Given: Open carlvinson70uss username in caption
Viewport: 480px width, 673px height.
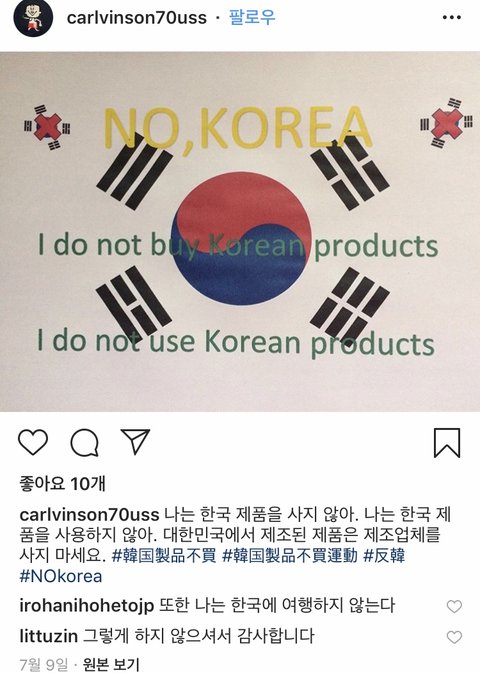Looking at the screenshot, I should pos(89,515).
